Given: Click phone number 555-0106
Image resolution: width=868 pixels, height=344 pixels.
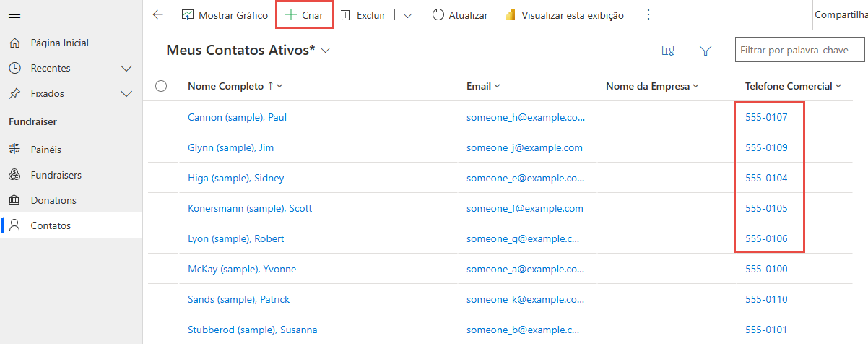Looking at the screenshot, I should 766,238.
